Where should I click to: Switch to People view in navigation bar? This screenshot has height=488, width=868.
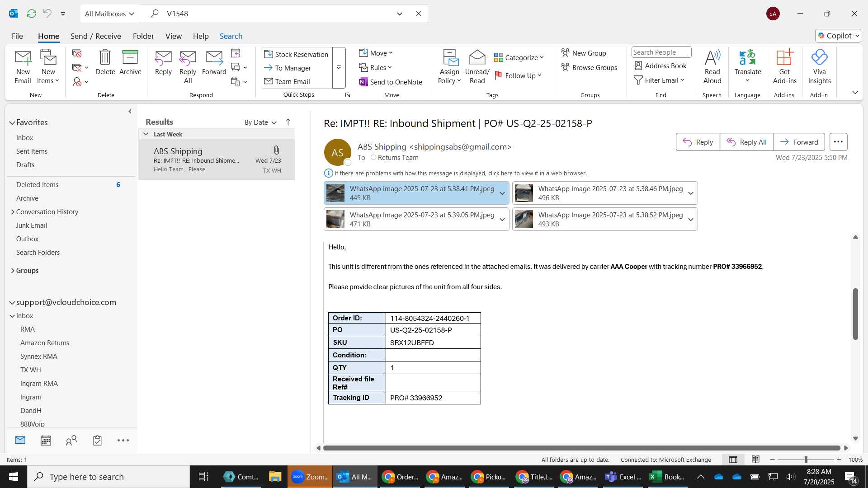tap(71, 441)
